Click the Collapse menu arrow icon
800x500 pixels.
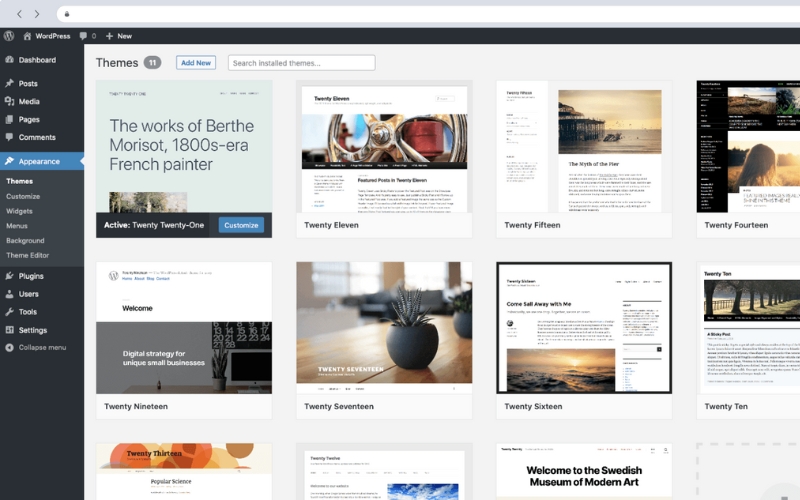(9, 347)
